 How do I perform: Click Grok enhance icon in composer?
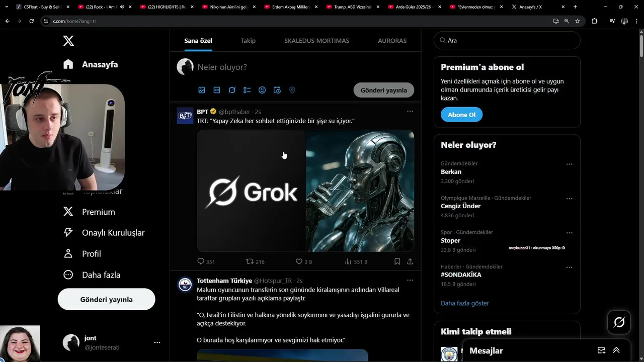click(232, 90)
